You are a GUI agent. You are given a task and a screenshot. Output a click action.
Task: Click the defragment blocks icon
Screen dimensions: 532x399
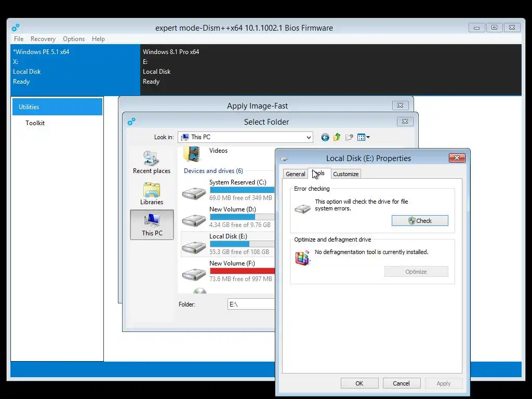303,258
